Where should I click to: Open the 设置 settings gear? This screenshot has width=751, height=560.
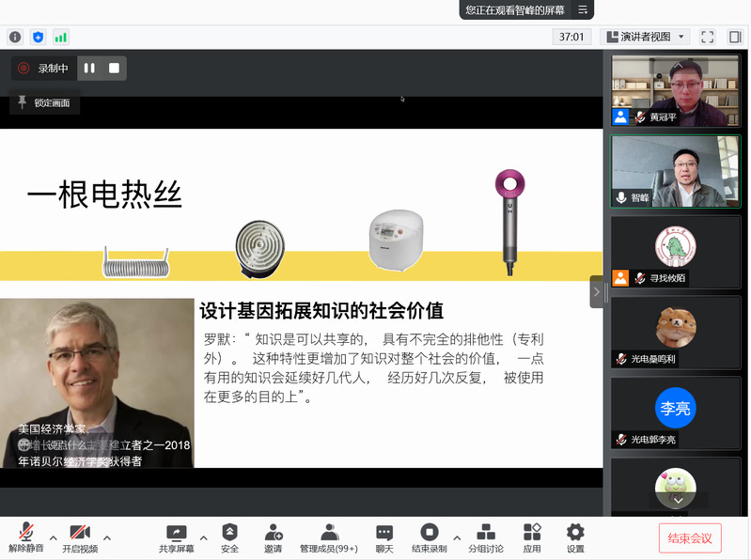575,537
